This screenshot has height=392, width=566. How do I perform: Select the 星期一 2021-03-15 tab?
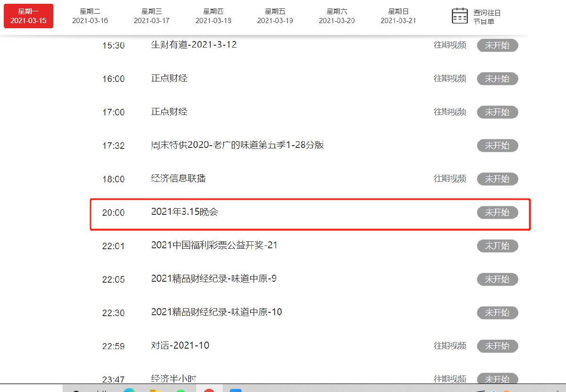point(28,16)
